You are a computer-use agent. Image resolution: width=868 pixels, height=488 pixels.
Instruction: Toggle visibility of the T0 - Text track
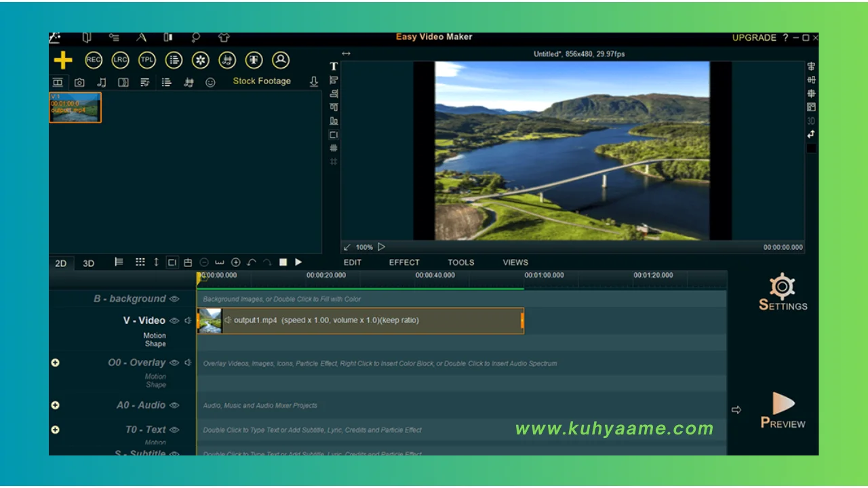point(174,430)
